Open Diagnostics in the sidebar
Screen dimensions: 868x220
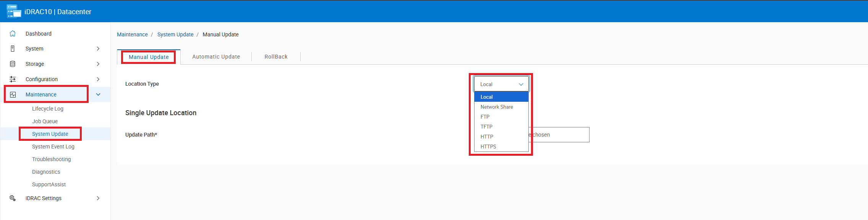tap(46, 172)
